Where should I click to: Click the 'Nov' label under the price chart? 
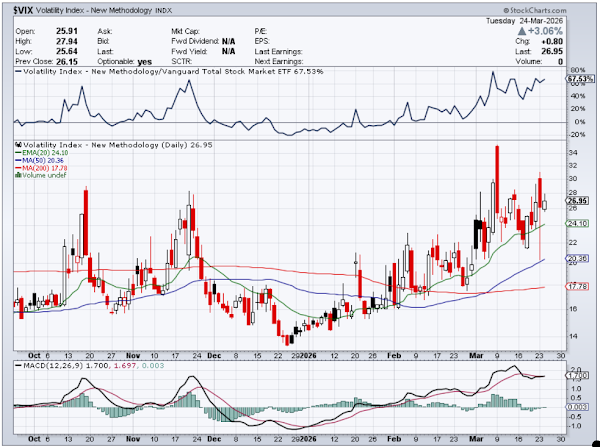pyautogui.click(x=133, y=355)
